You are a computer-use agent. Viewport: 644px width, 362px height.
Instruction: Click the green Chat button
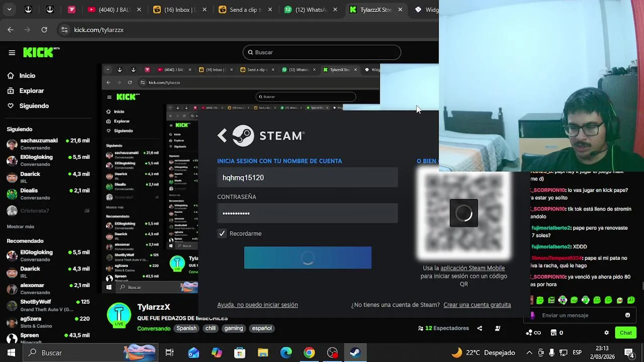[626, 333]
